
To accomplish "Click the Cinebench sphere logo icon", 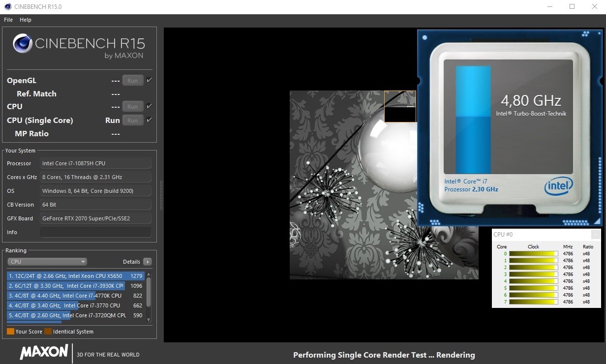I will (x=23, y=44).
